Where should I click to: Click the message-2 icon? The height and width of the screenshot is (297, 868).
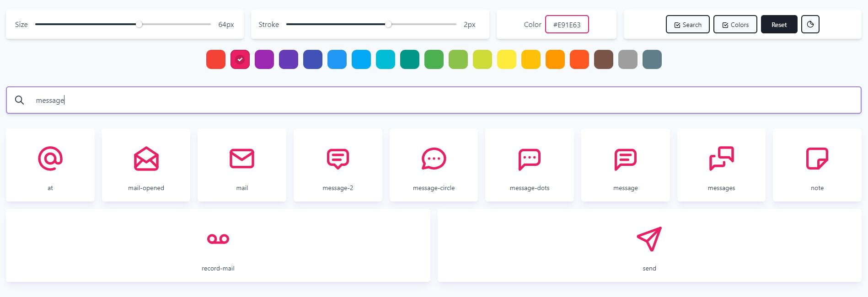(338, 159)
